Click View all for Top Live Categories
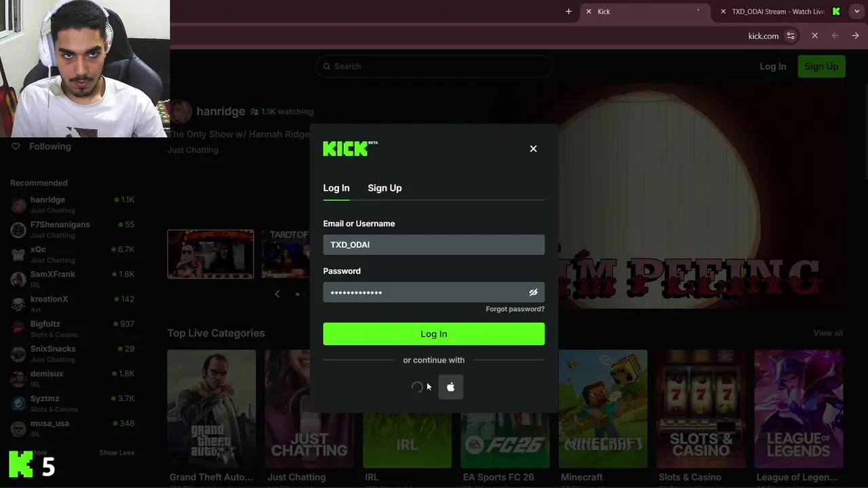Viewport: 868px width, 488px height. coord(828,333)
